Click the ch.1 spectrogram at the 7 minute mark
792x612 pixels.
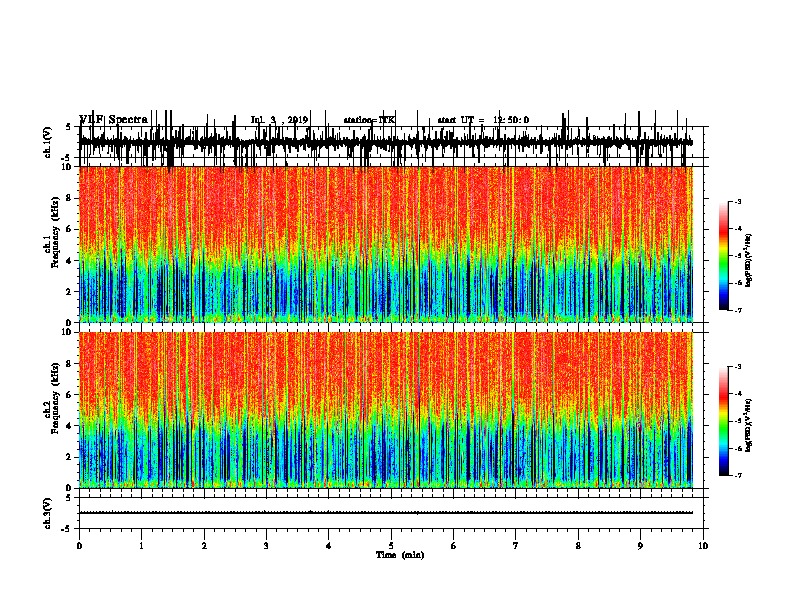(x=516, y=244)
